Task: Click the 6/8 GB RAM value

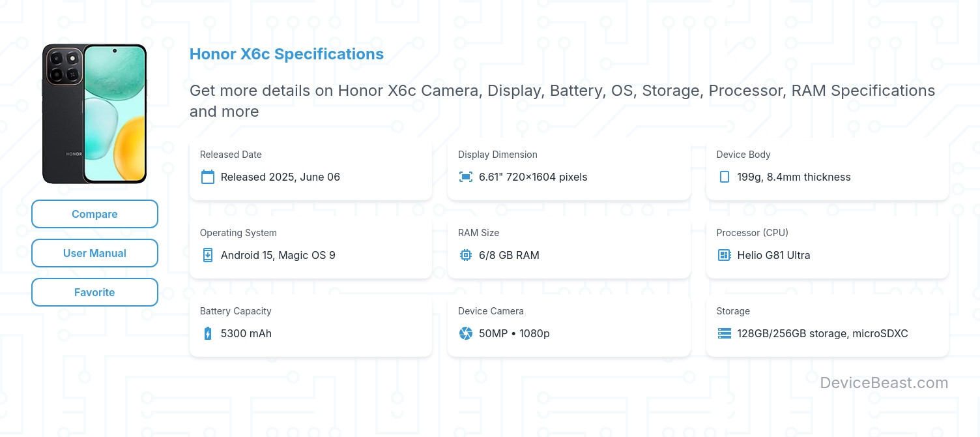Action: (509, 255)
